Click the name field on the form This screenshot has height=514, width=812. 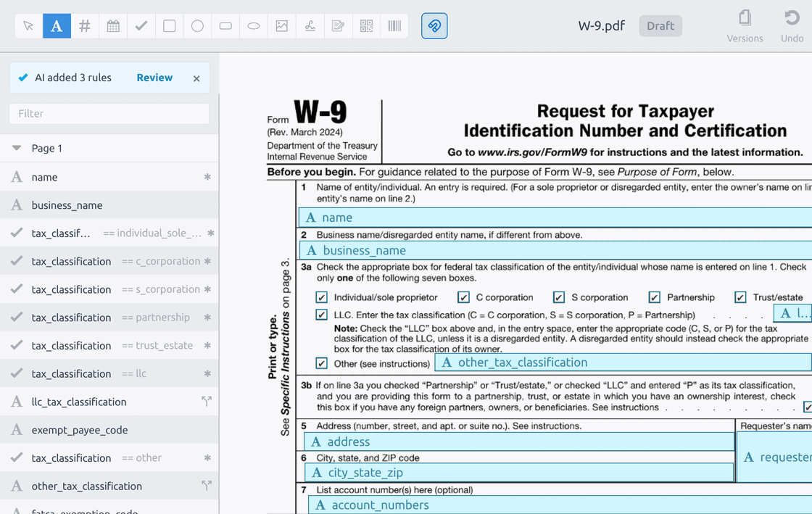point(555,217)
